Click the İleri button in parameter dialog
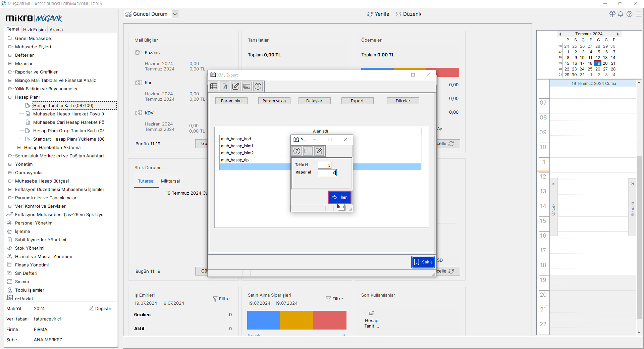This screenshot has width=644, height=349. (x=340, y=197)
